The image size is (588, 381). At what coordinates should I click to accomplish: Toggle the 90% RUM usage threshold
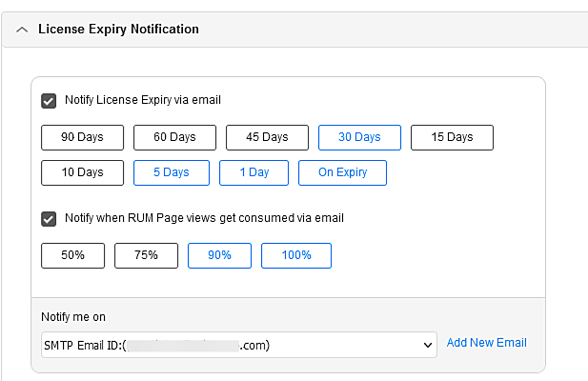point(219,255)
